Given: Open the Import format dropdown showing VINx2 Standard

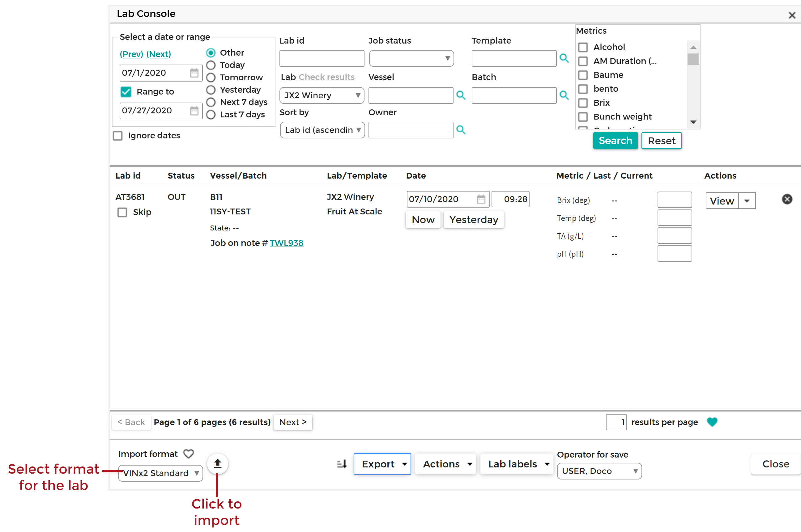Looking at the screenshot, I should pyautogui.click(x=160, y=473).
